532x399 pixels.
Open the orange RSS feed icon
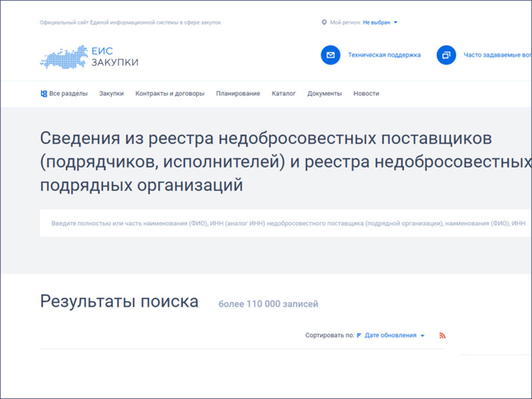(442, 336)
